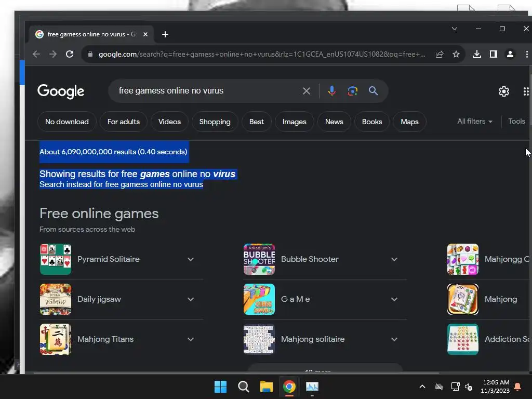Open Daily jigsaw game thumbnail
The height and width of the screenshot is (399, 532).
click(x=56, y=299)
